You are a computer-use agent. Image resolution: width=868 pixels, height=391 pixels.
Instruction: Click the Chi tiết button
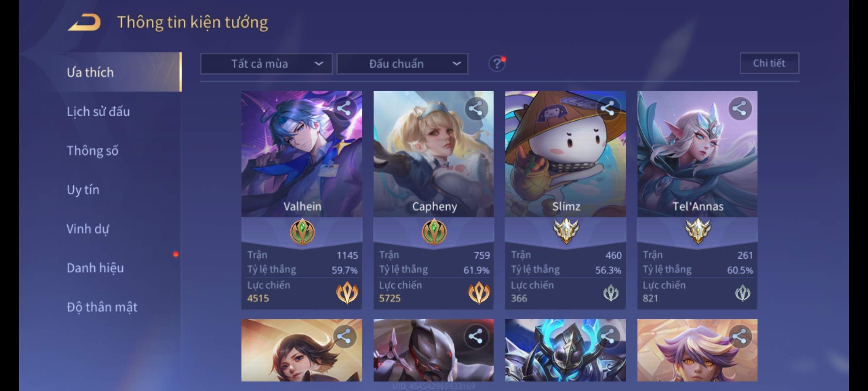769,63
